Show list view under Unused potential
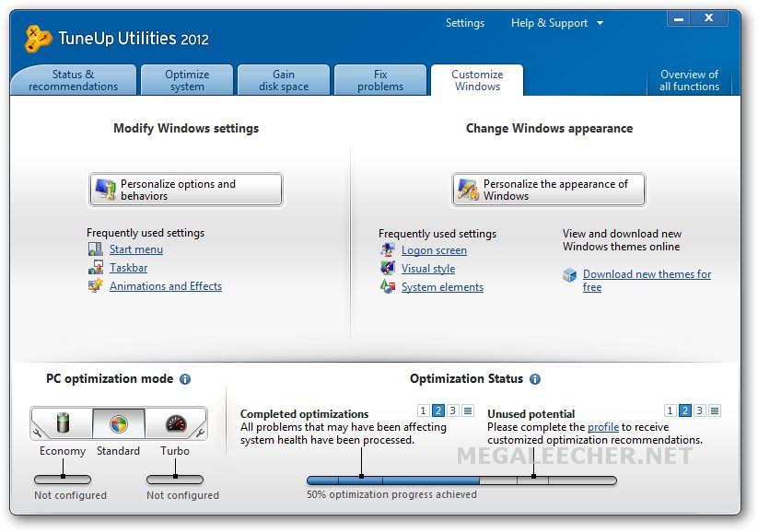Screen dimensions: 758x532 click(x=715, y=411)
